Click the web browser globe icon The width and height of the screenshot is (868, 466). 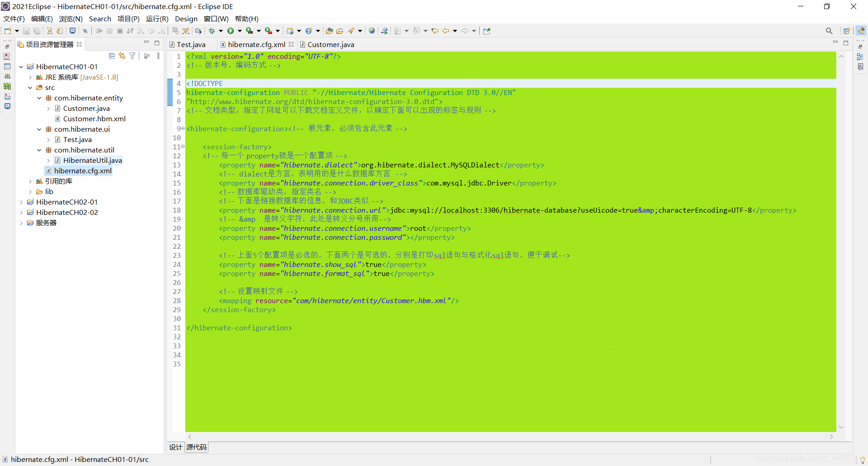pyautogui.click(x=372, y=31)
